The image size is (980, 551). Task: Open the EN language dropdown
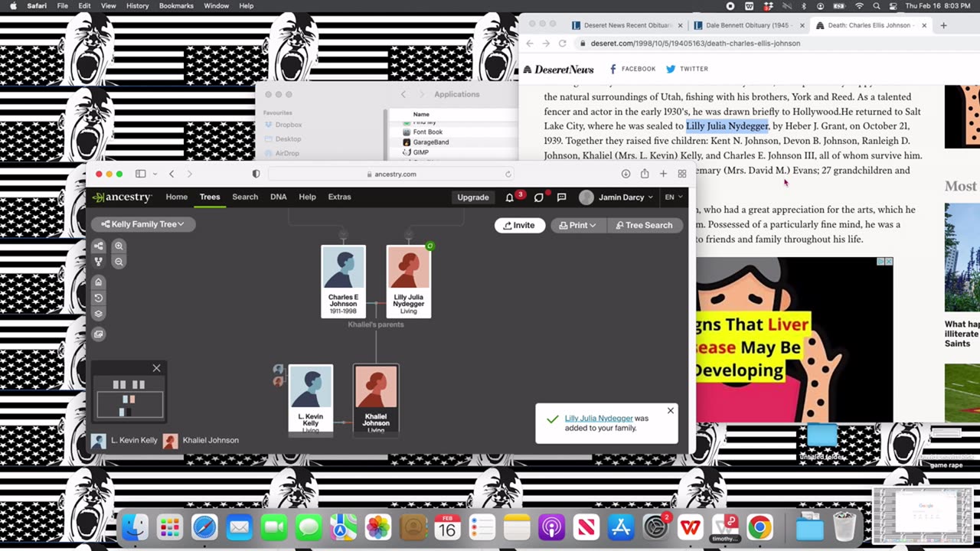point(673,197)
